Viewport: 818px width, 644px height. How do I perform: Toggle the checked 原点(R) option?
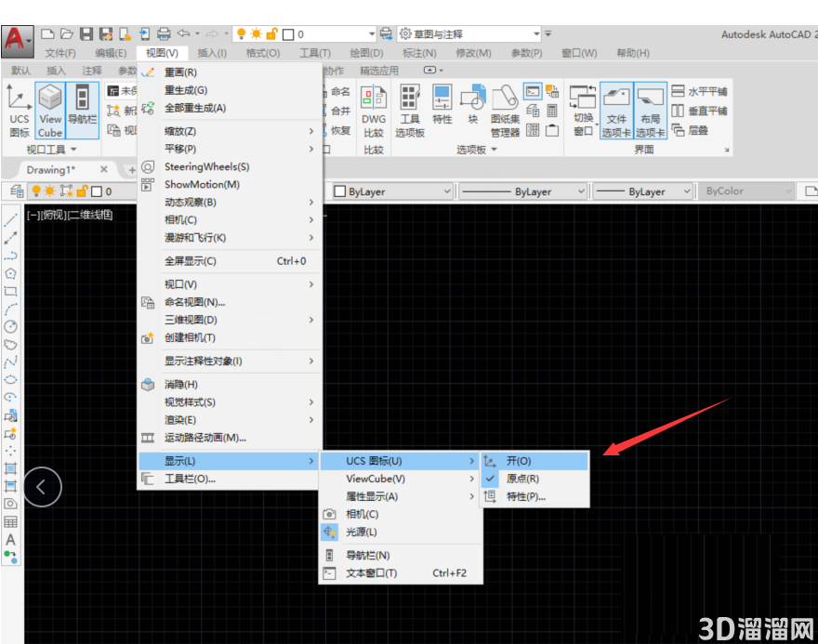tap(535, 479)
